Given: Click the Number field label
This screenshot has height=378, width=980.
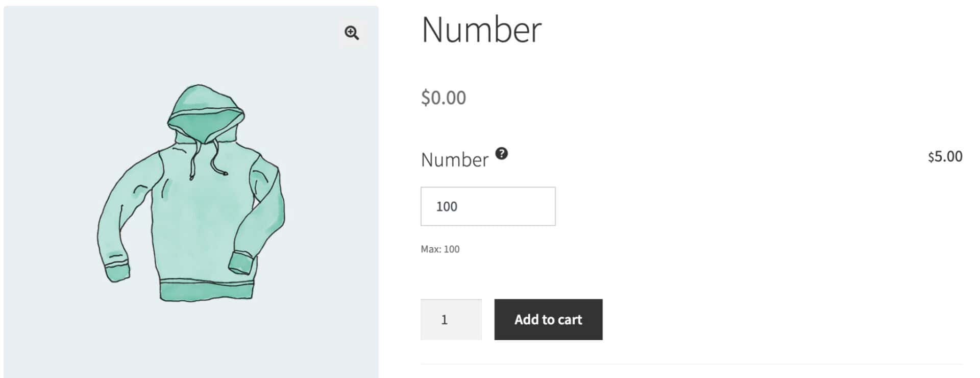Looking at the screenshot, I should (453, 159).
